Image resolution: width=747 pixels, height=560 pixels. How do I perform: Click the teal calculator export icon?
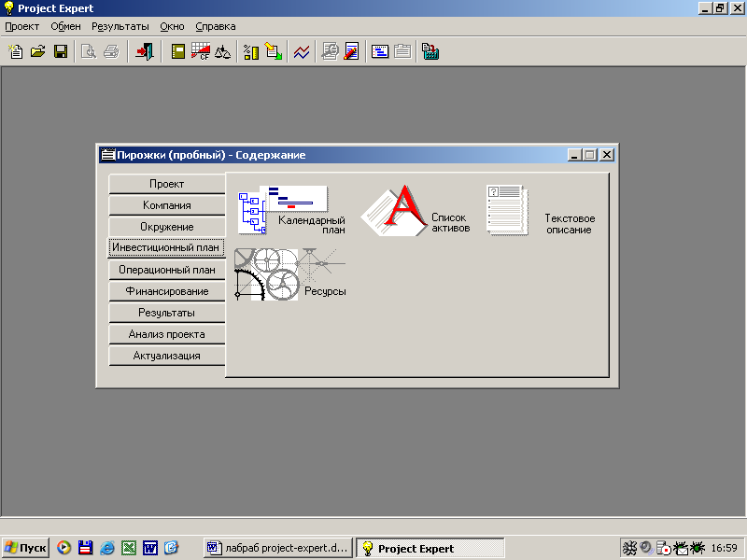point(430,51)
